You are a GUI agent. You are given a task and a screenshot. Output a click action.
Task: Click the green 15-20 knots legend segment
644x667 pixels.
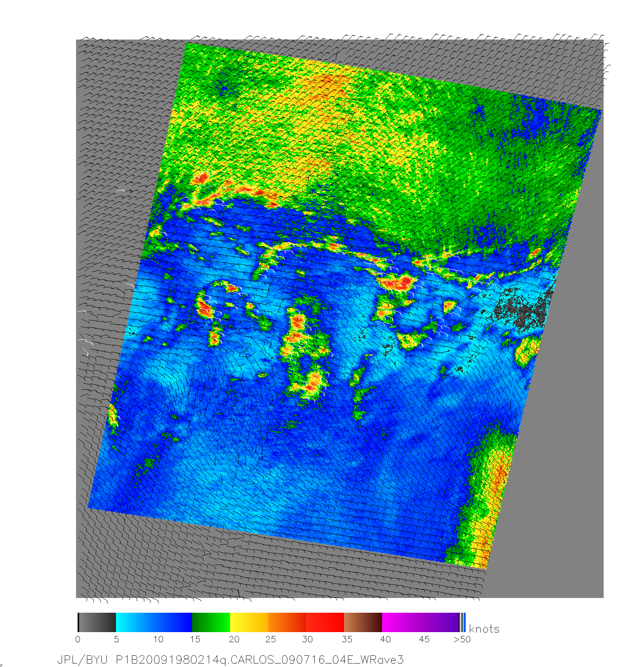click(211, 622)
